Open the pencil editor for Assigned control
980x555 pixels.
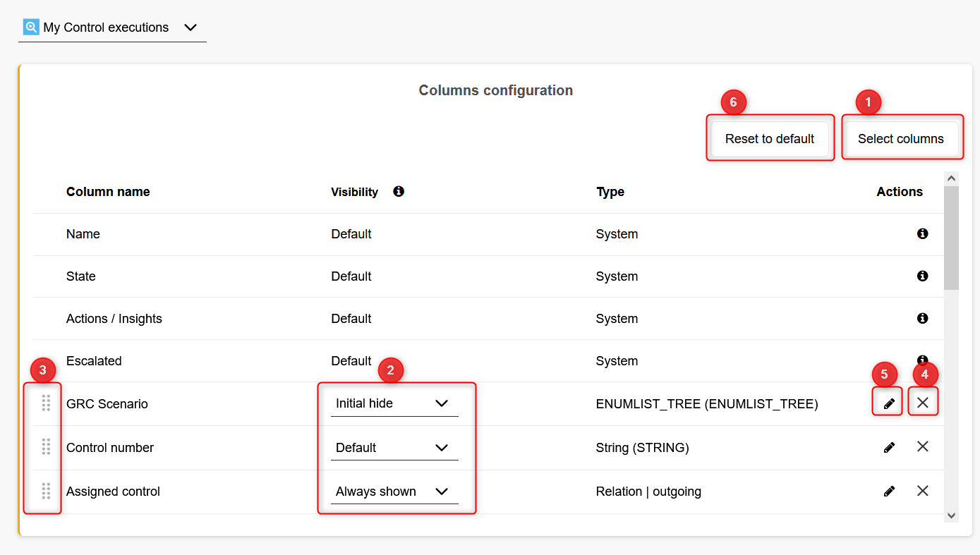889,490
